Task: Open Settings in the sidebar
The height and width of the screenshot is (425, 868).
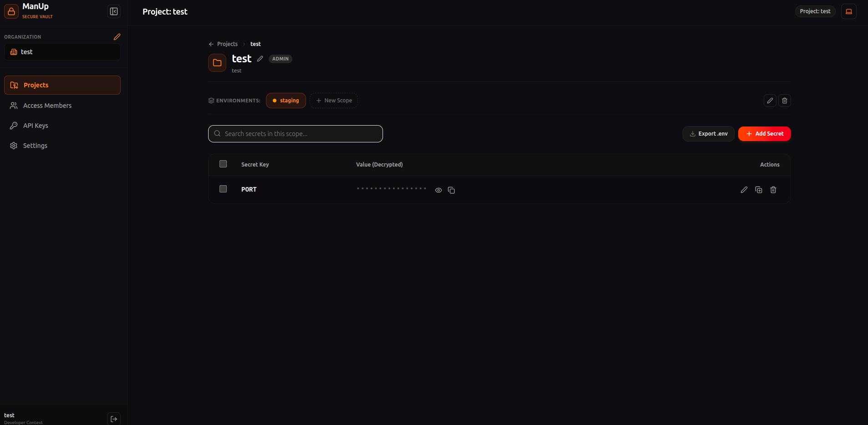Action: coord(62,146)
